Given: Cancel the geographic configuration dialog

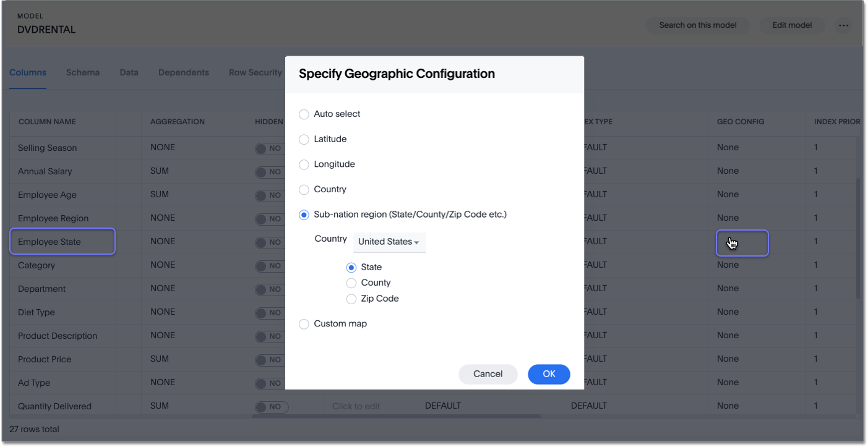Looking at the screenshot, I should pyautogui.click(x=488, y=374).
